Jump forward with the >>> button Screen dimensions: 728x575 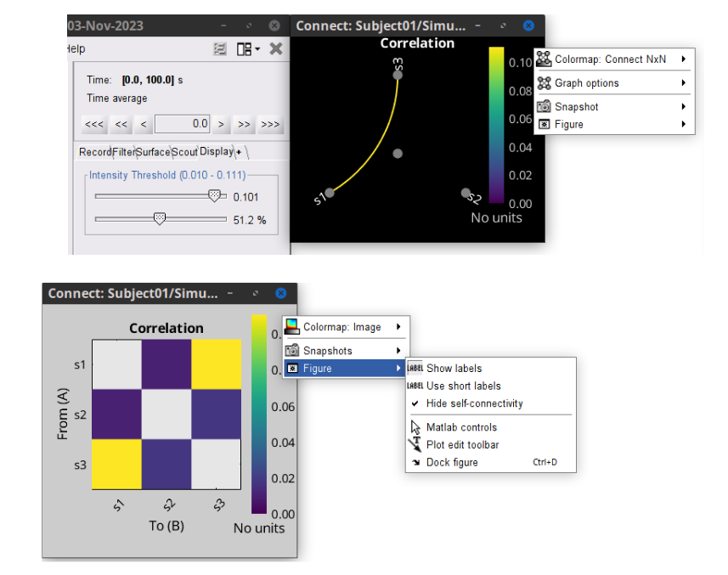pyautogui.click(x=270, y=124)
